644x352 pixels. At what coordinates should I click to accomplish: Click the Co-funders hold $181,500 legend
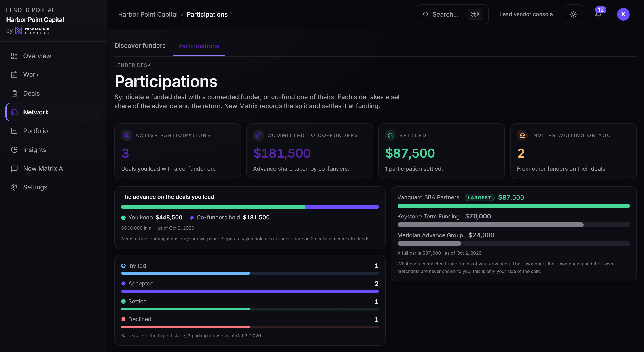click(230, 218)
